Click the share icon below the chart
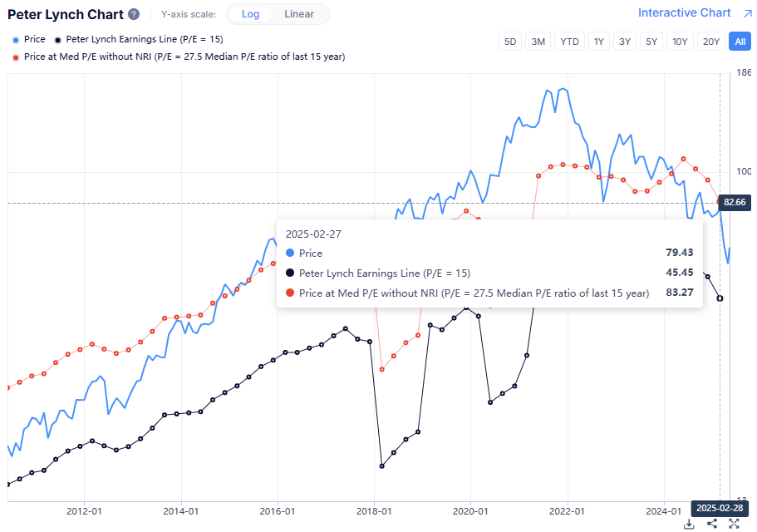 pyautogui.click(x=712, y=523)
